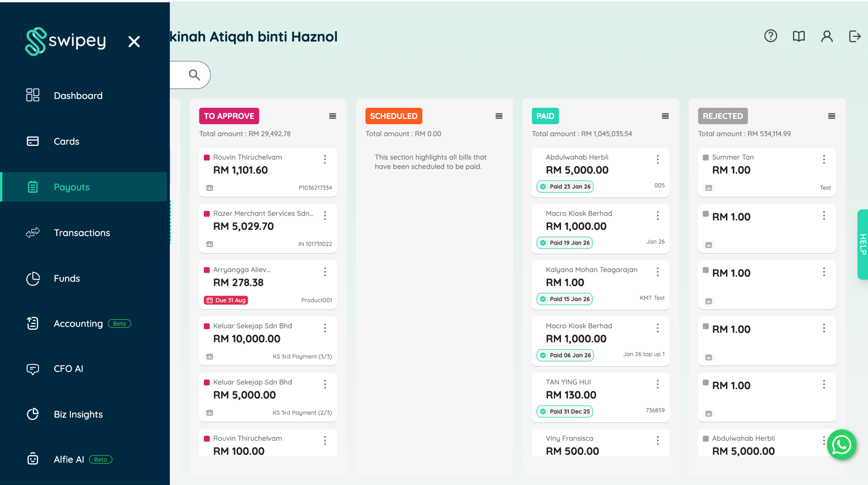
Task: Open options for Abdulwahab Herbli paid RM 5,000.00
Action: (x=657, y=159)
